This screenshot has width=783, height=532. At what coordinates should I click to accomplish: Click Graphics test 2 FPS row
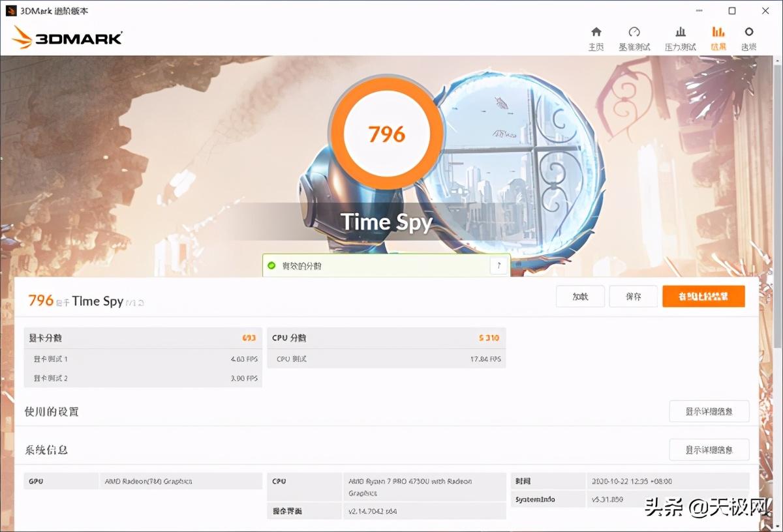coord(143,378)
